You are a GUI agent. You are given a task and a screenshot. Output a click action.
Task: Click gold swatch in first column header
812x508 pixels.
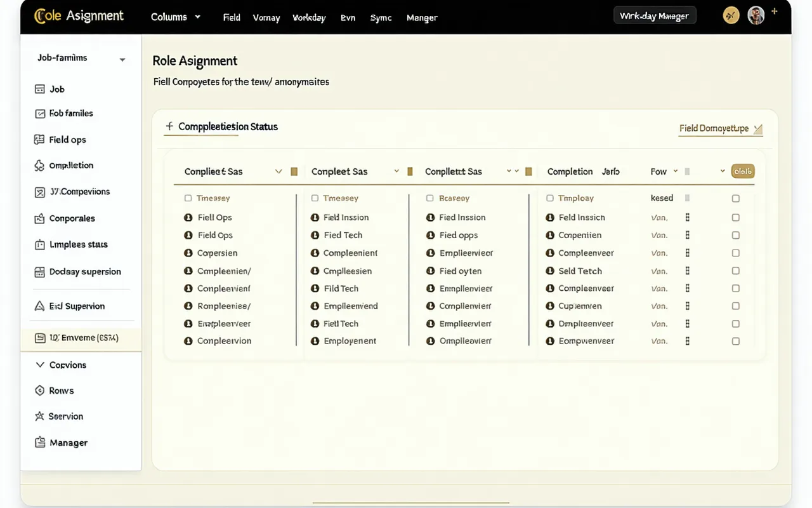pyautogui.click(x=294, y=171)
